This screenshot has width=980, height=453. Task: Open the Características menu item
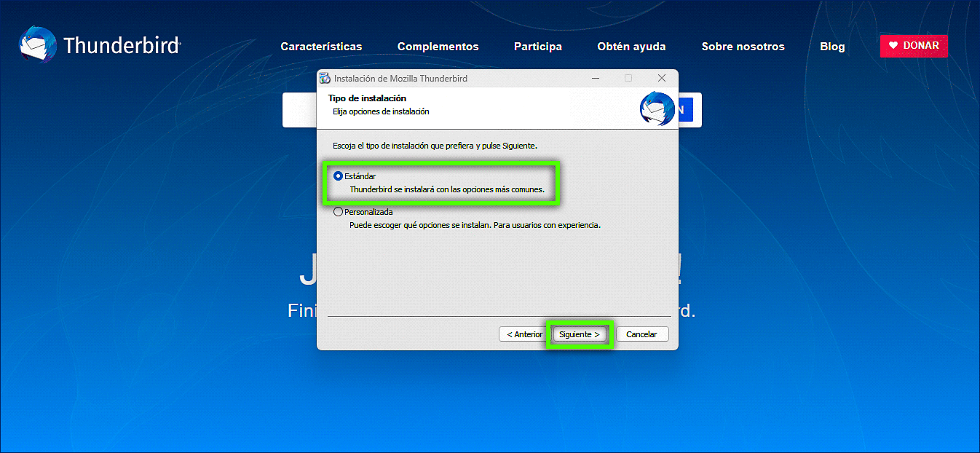321,47
